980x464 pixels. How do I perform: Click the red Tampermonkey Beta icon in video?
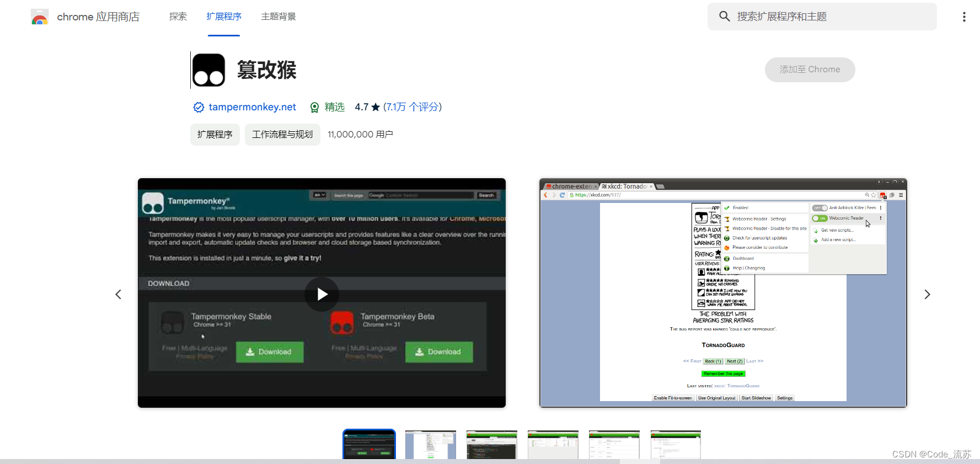[x=342, y=323]
